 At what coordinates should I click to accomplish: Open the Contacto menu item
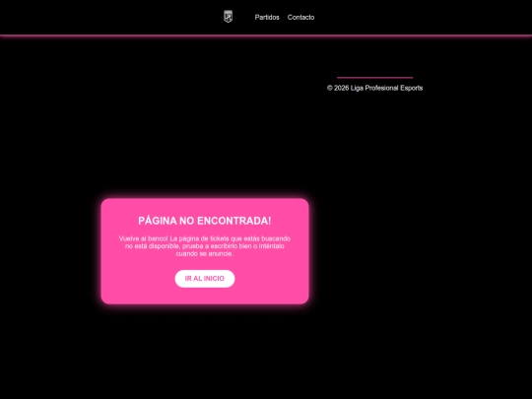click(300, 18)
